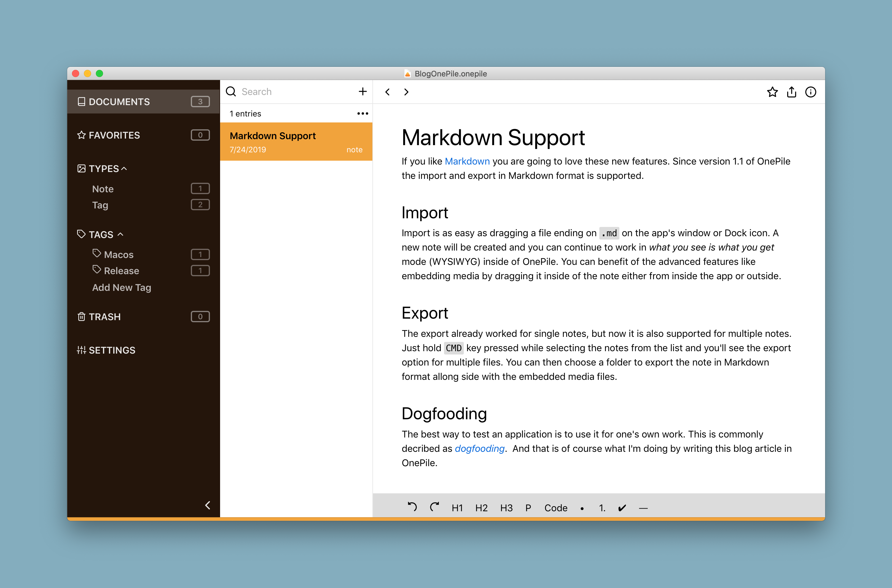The width and height of the screenshot is (892, 588).
Task: Click Add New Tag
Action: (122, 287)
